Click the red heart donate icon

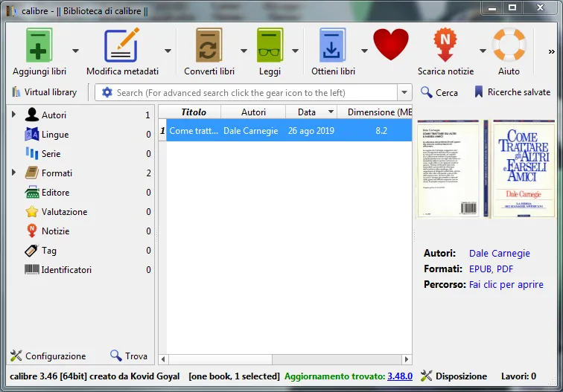391,45
